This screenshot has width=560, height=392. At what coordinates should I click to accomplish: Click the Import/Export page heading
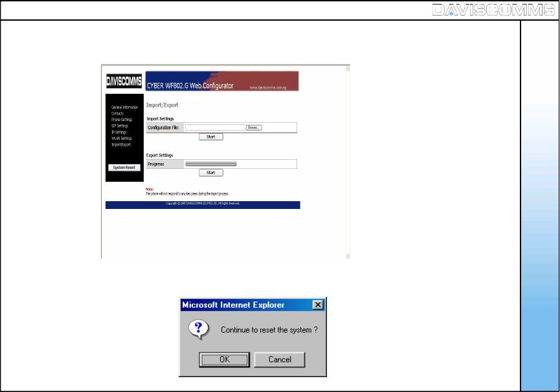(x=162, y=105)
